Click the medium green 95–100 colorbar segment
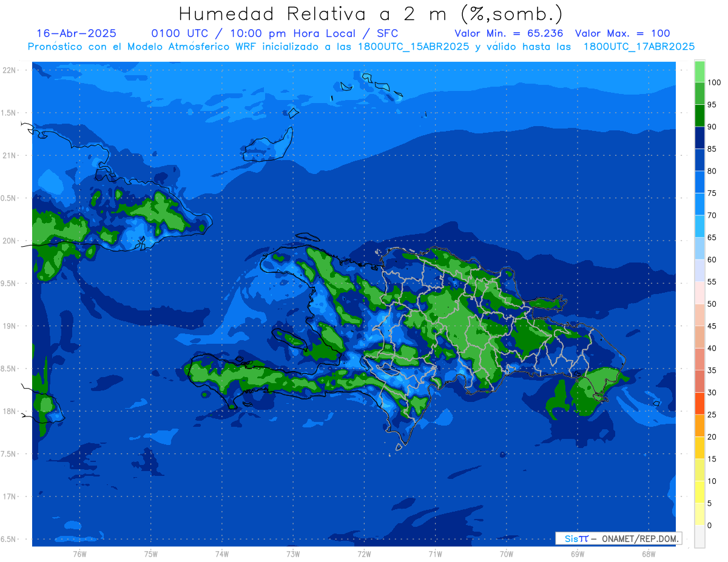Image resolution: width=728 pixels, height=562 pixels. [699, 93]
